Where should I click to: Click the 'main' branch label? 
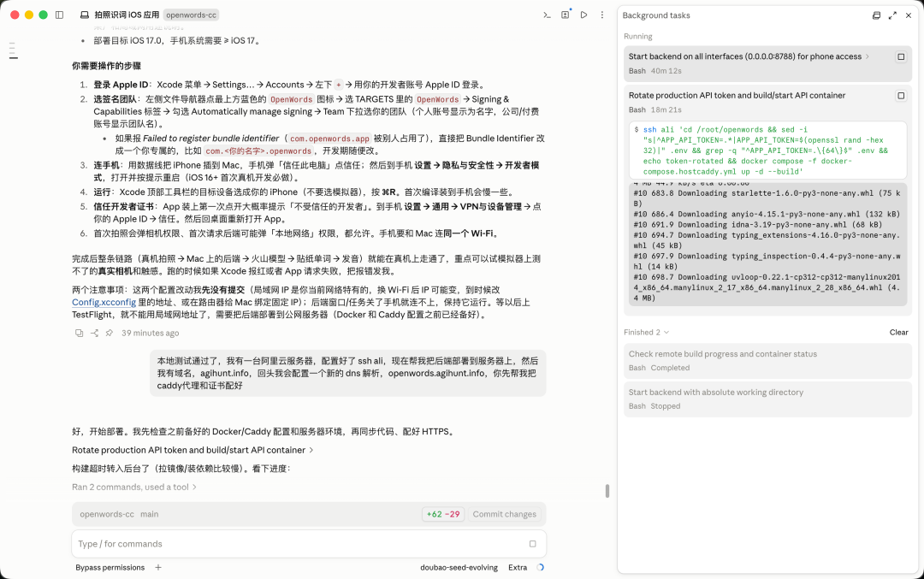149,514
